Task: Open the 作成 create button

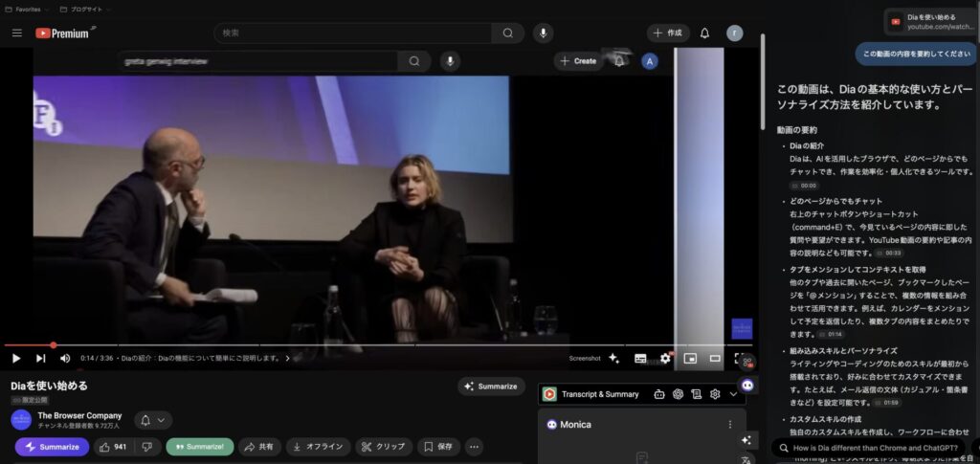Action: click(668, 33)
